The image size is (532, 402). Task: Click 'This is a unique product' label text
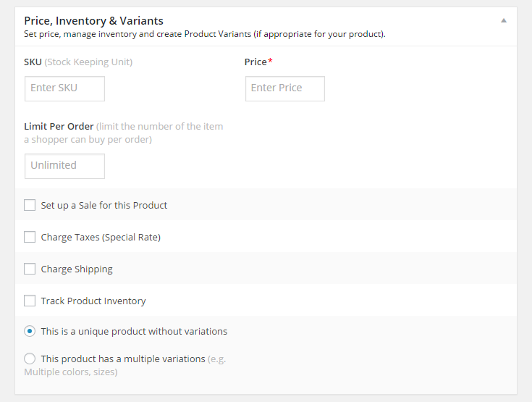(134, 332)
